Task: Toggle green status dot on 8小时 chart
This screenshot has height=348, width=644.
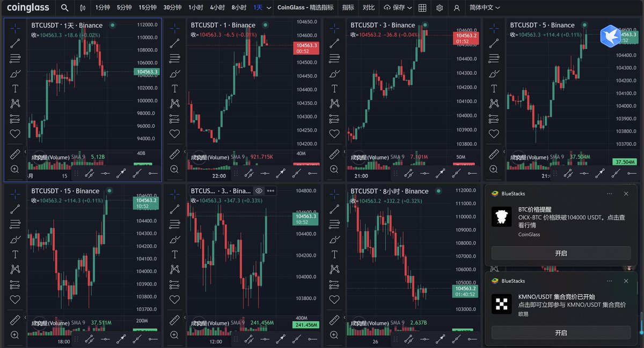Action: coord(438,191)
